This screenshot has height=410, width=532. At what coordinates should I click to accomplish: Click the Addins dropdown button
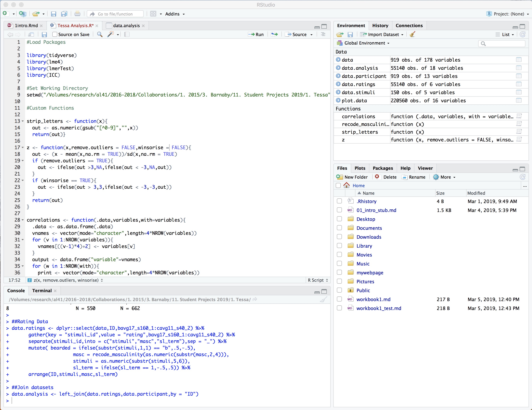point(174,14)
